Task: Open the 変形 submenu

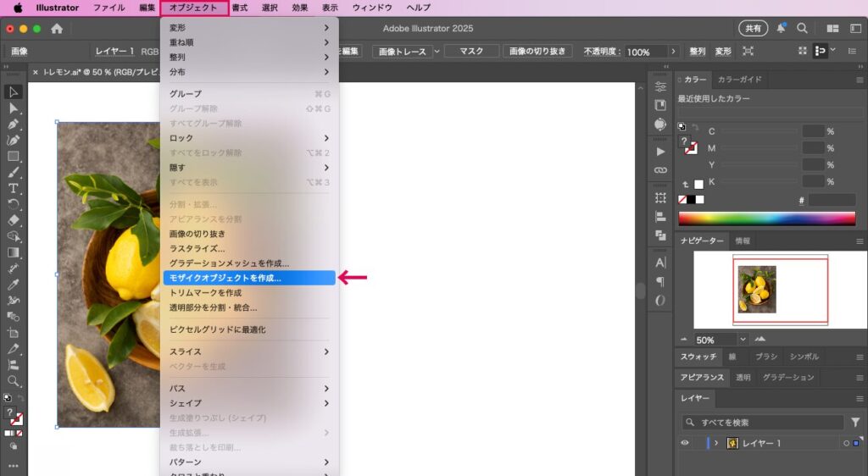Action: point(249,28)
